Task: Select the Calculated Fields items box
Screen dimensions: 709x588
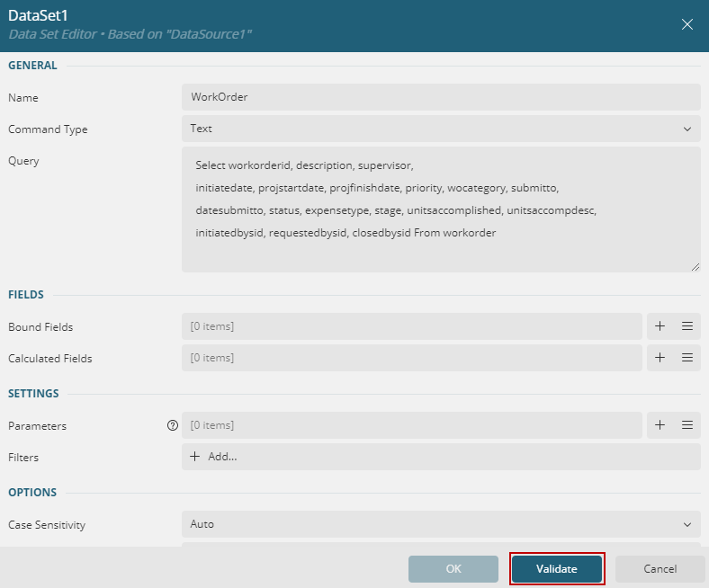Action: click(x=411, y=358)
